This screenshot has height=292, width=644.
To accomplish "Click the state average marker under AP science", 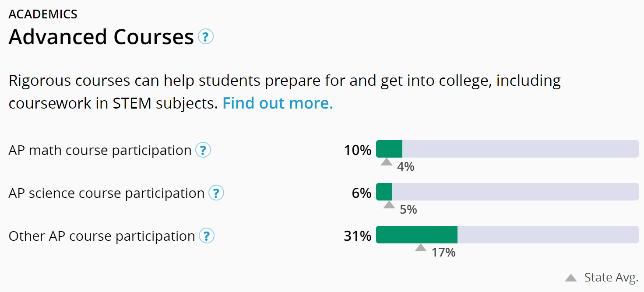I will click(x=389, y=205).
